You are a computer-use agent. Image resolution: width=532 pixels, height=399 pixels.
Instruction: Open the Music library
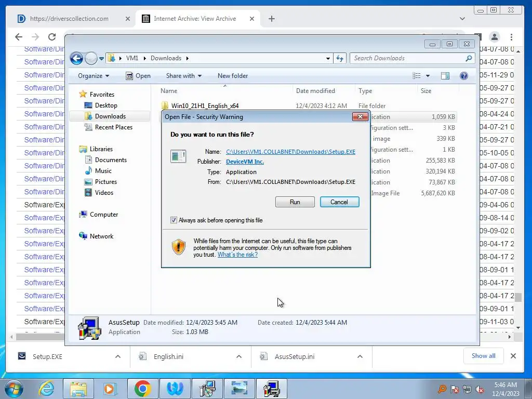click(103, 170)
